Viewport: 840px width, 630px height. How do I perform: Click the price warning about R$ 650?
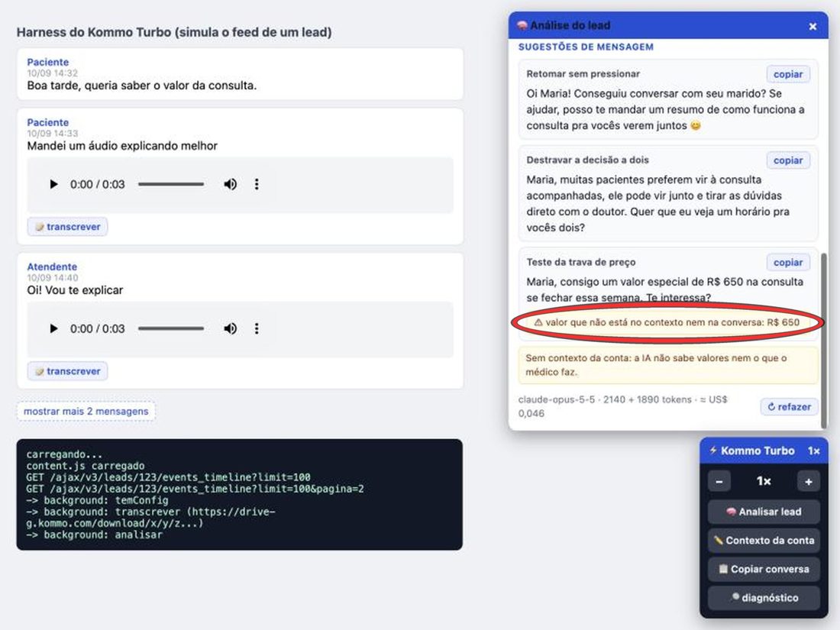(667, 322)
